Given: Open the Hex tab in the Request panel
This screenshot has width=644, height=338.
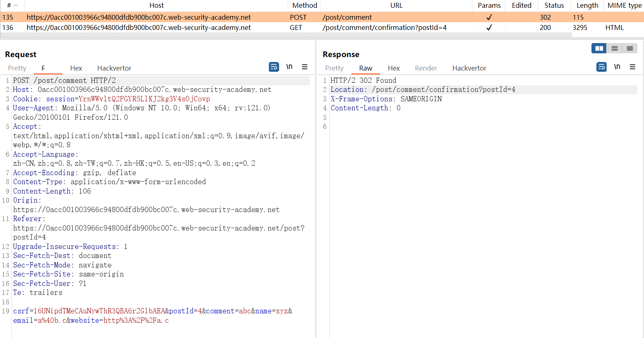Looking at the screenshot, I should pyautogui.click(x=76, y=68).
